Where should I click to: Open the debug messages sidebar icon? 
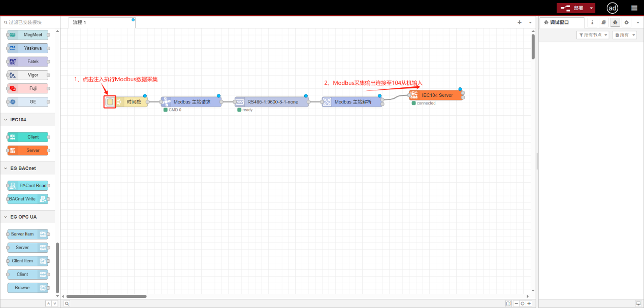[x=615, y=22]
